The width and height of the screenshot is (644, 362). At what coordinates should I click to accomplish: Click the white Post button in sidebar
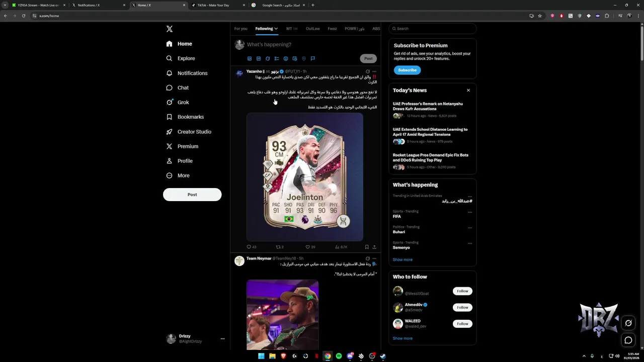(x=192, y=195)
